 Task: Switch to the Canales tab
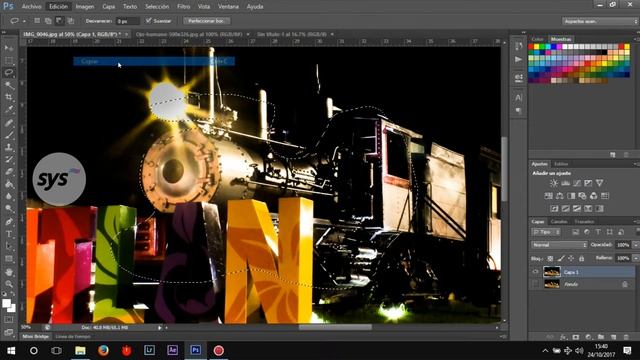pyautogui.click(x=559, y=222)
